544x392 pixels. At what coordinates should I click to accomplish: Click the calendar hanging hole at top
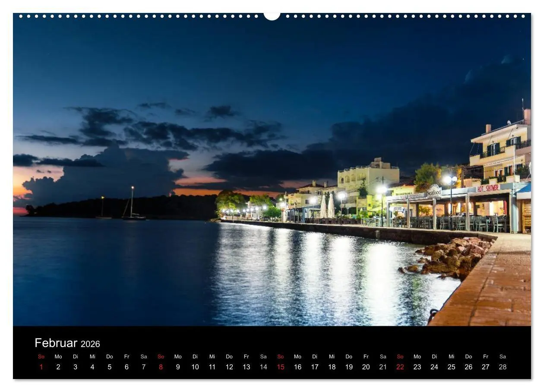click(272, 16)
